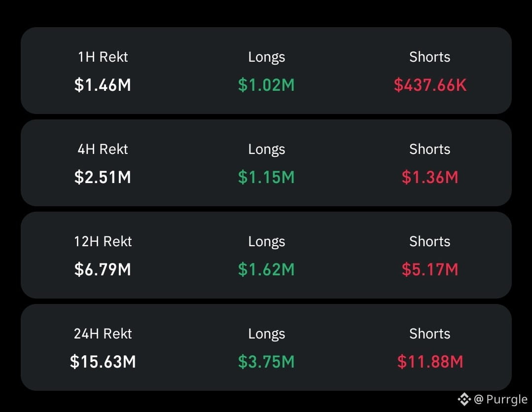This screenshot has height=412, width=532.
Task: Click the $2.51M 4H total
Action: [x=103, y=177]
